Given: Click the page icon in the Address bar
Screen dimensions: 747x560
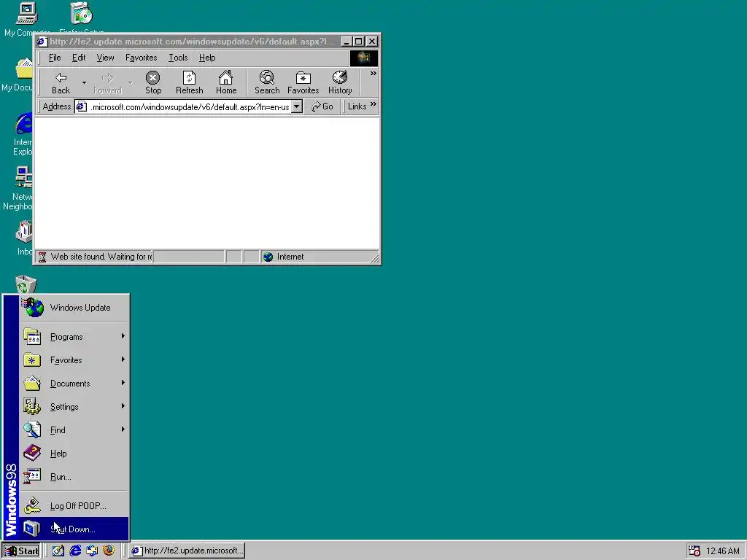Looking at the screenshot, I should [x=82, y=106].
